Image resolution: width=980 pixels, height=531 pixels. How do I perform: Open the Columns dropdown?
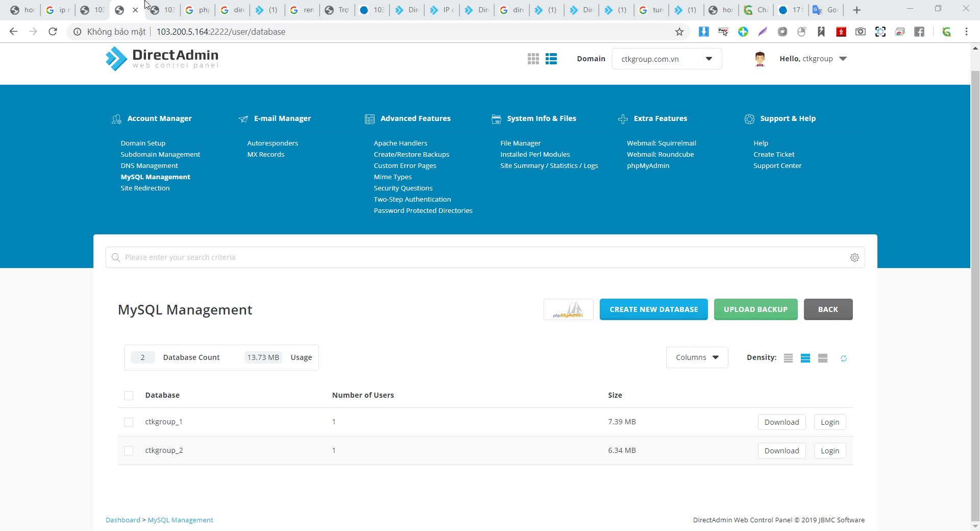[697, 357]
